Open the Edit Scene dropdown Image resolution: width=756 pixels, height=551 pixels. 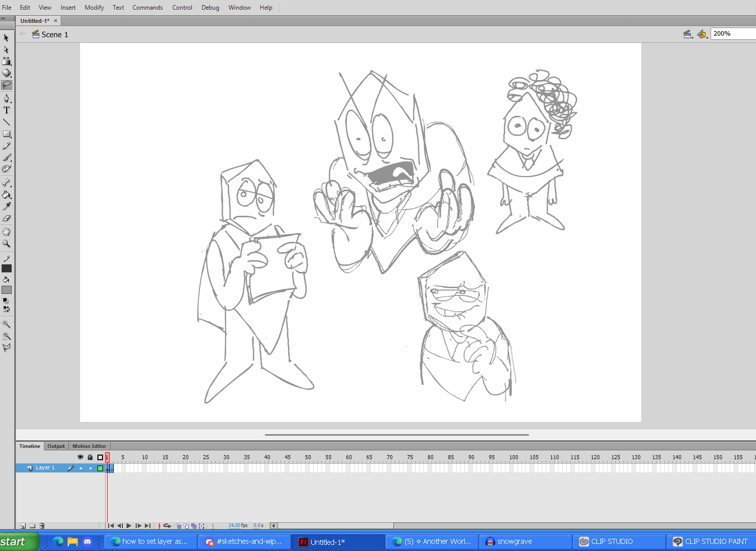click(688, 34)
